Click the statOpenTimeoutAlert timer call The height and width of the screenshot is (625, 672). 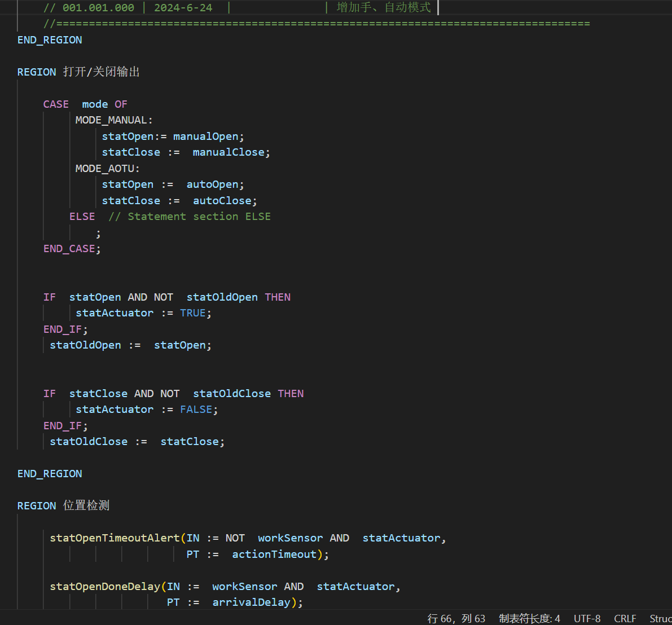click(x=115, y=538)
